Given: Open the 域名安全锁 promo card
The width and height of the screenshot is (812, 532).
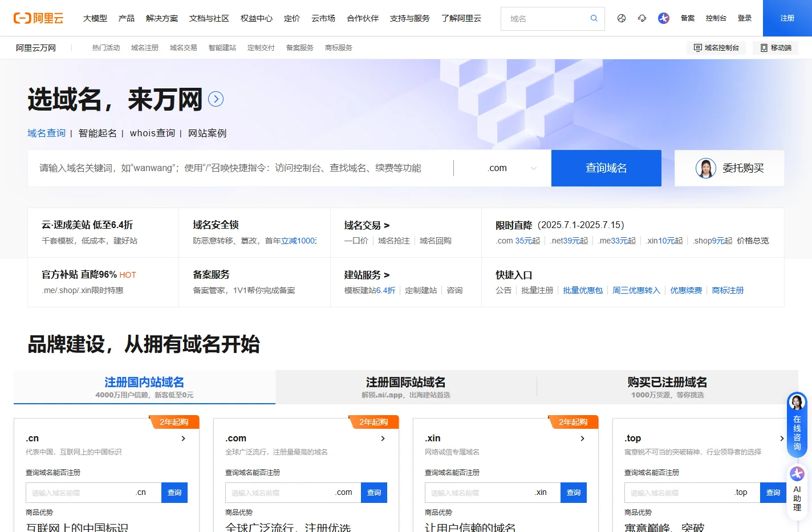Looking at the screenshot, I should click(254, 233).
